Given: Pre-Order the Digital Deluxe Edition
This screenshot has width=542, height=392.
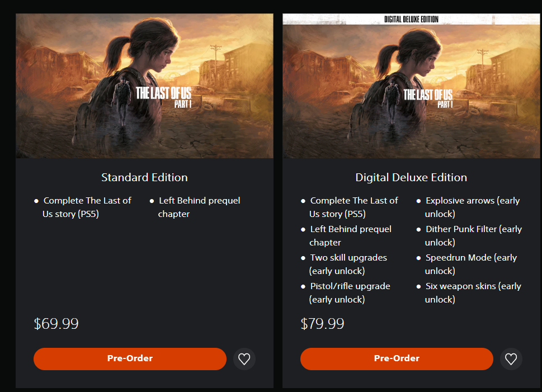Looking at the screenshot, I should click(397, 359).
